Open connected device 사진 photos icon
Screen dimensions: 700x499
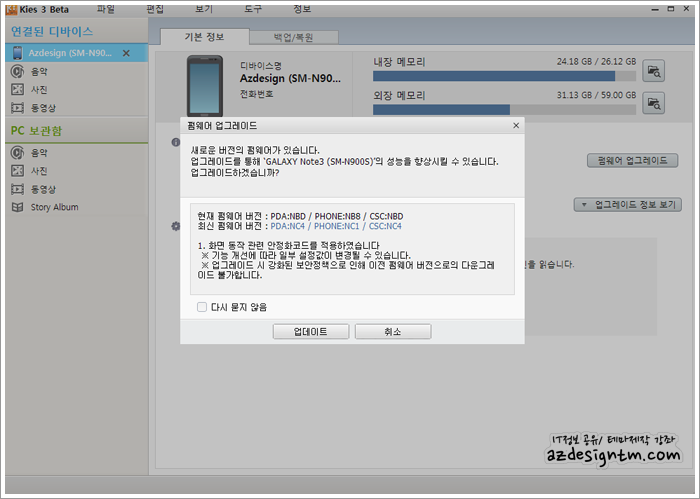(x=17, y=89)
